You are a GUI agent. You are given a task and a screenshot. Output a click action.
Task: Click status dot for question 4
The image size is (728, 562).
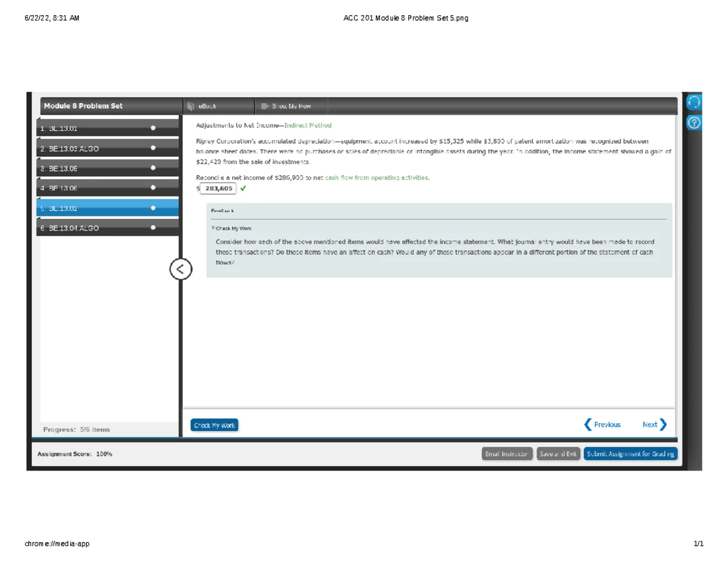click(153, 189)
